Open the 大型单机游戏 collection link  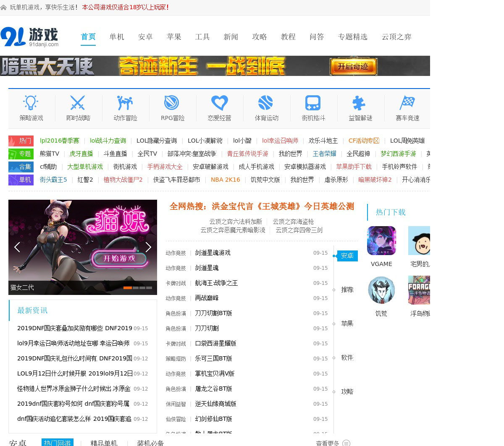click(85, 167)
